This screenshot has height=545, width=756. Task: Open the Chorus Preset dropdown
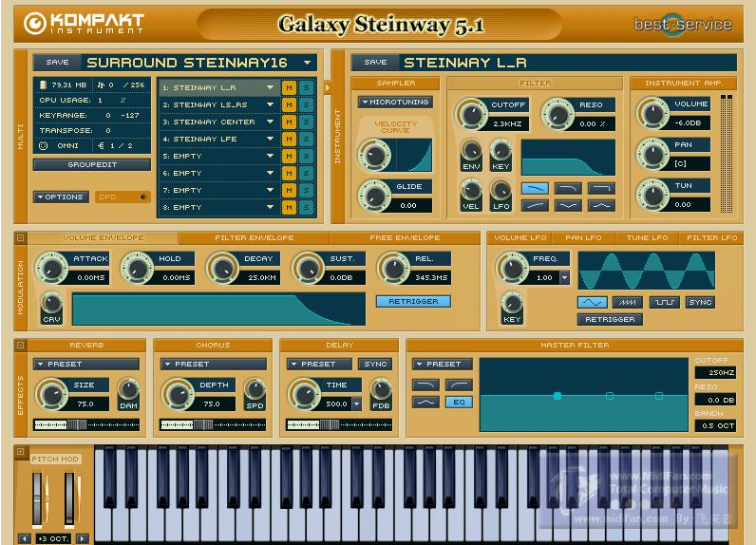tap(213, 364)
